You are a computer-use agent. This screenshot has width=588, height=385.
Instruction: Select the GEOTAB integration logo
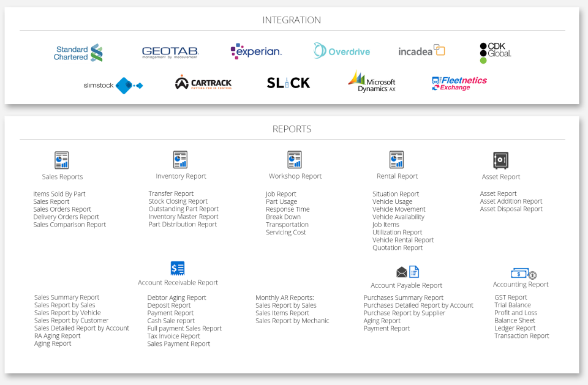pos(170,51)
